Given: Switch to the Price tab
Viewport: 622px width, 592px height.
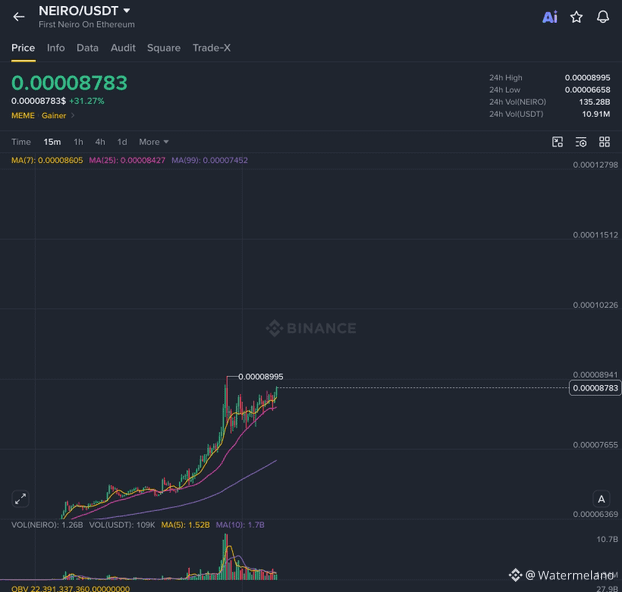Looking at the screenshot, I should [x=23, y=48].
